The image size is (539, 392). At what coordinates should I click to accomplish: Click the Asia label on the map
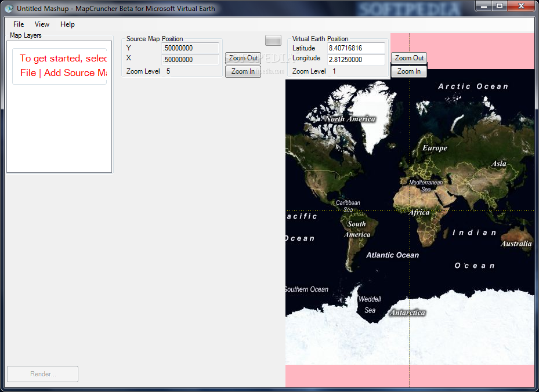coord(499,164)
